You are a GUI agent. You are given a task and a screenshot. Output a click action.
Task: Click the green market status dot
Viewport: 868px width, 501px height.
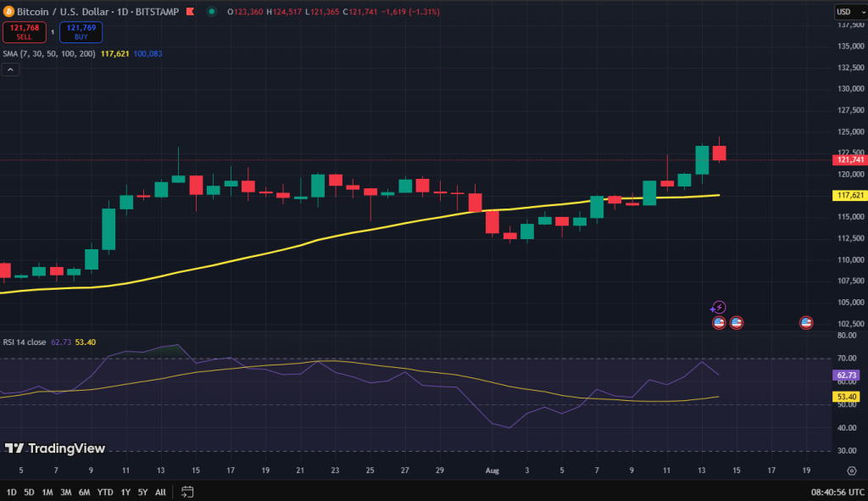coord(211,12)
